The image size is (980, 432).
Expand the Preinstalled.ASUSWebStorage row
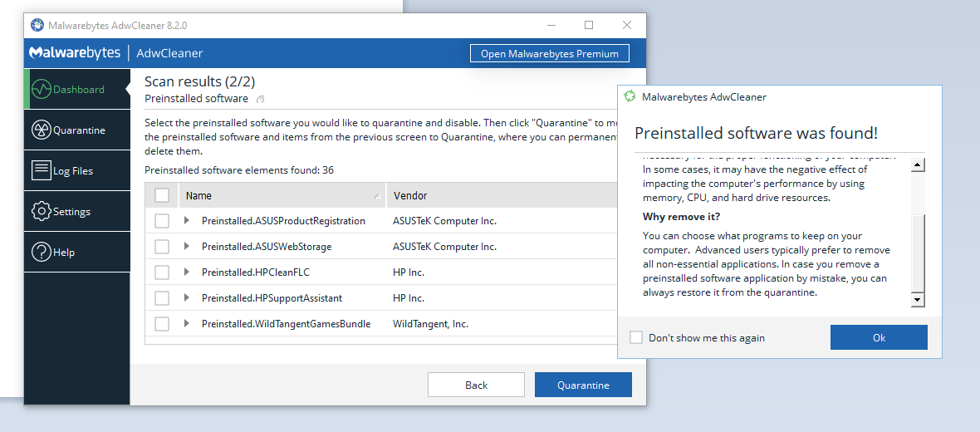tap(187, 247)
